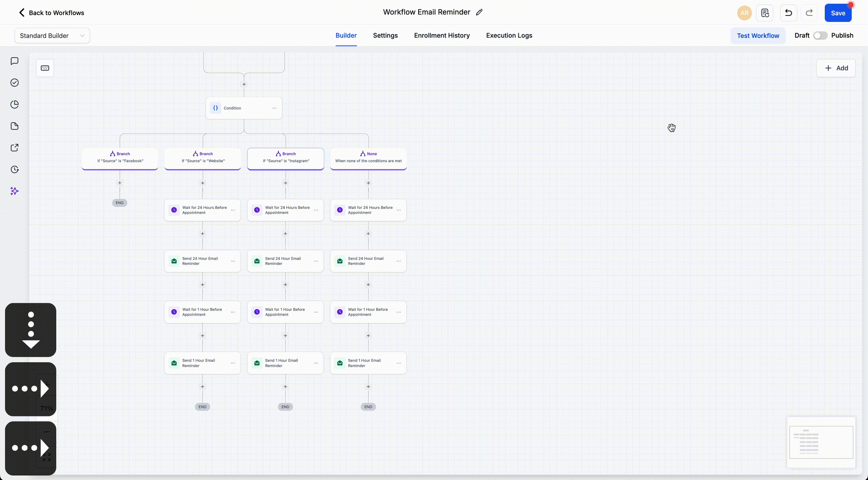The height and width of the screenshot is (480, 868).
Task: Select the external link icon in sidebar
Action: (x=14, y=148)
